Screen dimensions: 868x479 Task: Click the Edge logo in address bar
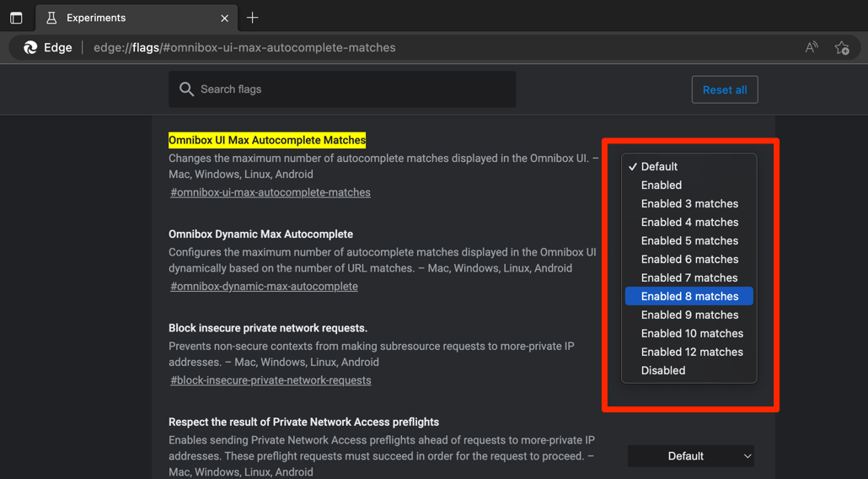[x=30, y=48]
